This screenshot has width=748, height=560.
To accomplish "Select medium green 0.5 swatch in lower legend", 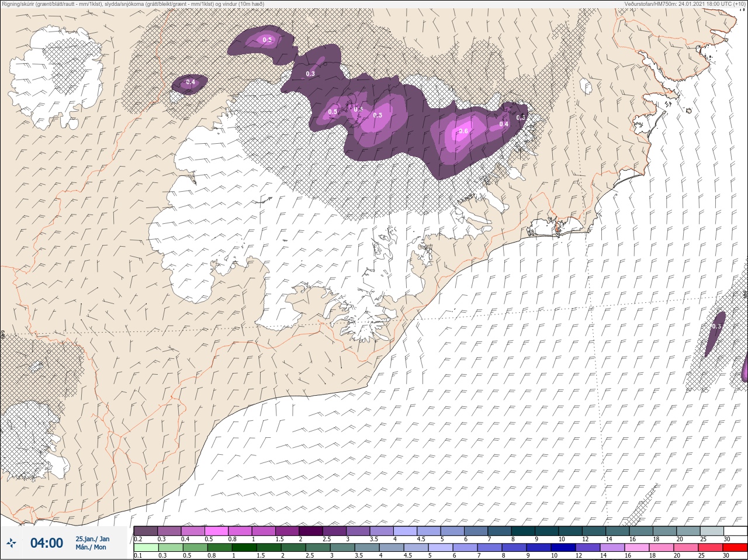I will [x=195, y=548].
